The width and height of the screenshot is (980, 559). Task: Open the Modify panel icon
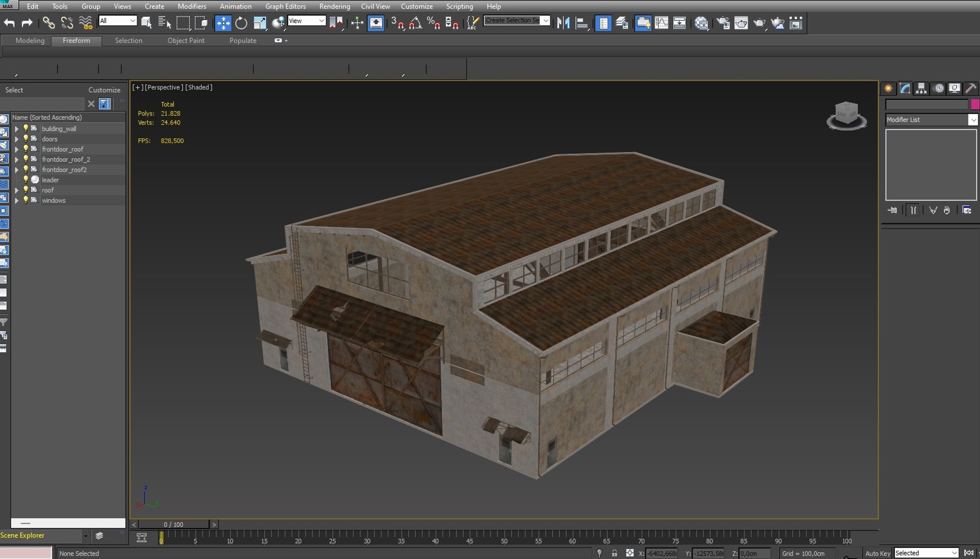click(905, 89)
